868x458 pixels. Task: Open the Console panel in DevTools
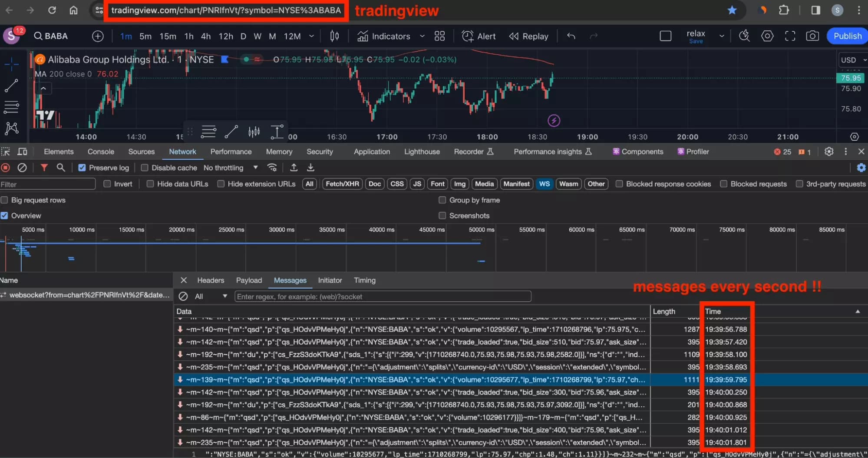click(101, 152)
